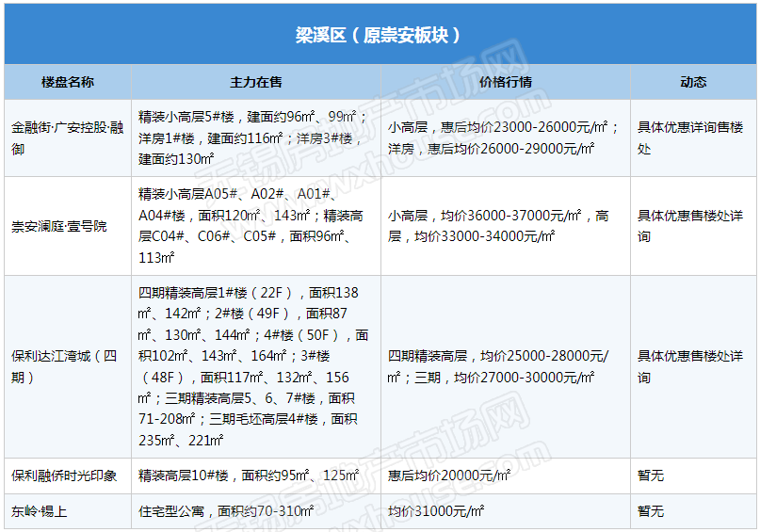Click the 梁溪区（原崇安板块）table title

click(x=379, y=35)
